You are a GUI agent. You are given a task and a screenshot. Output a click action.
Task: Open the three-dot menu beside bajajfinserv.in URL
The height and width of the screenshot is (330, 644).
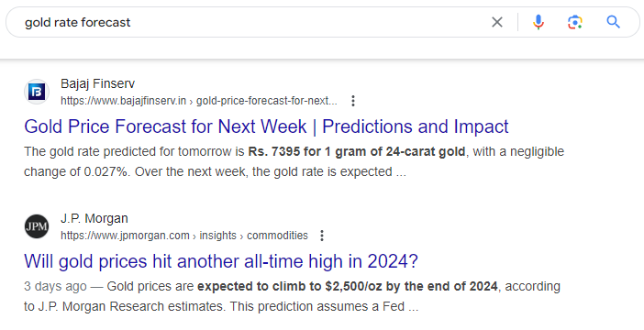point(353,101)
